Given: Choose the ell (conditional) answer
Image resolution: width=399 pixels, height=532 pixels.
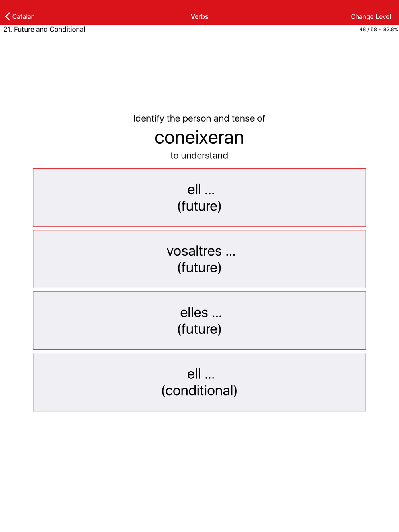Looking at the screenshot, I should pyautogui.click(x=199, y=382).
